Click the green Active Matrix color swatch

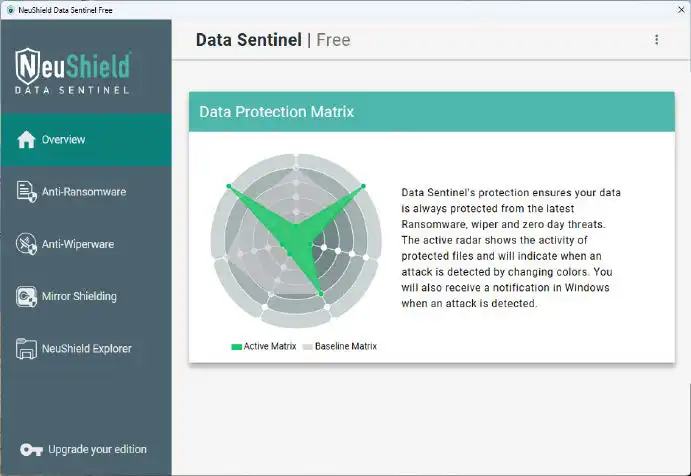237,347
